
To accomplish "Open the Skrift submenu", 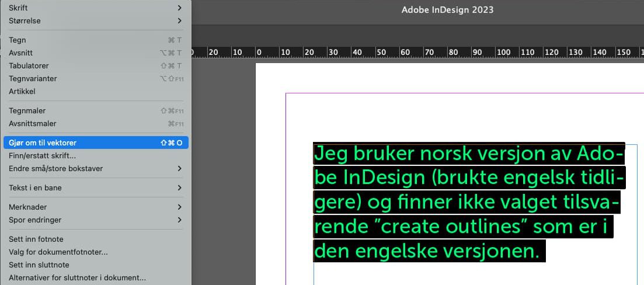I will point(19,8).
